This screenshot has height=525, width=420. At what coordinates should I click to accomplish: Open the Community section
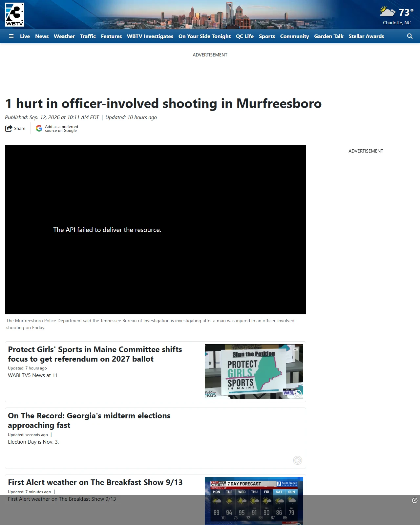295,36
